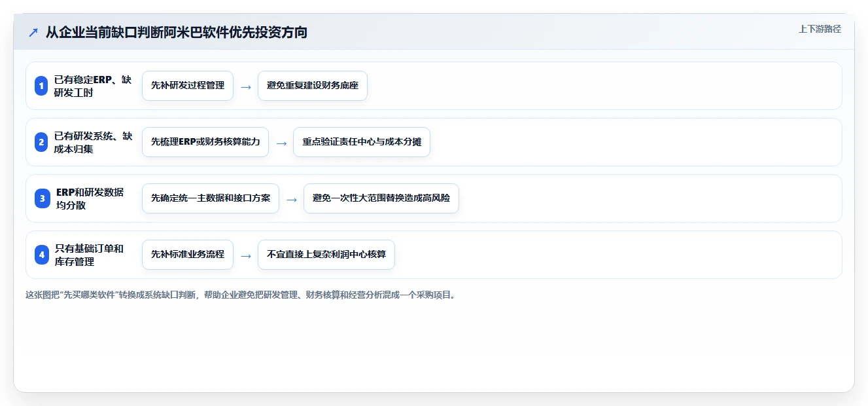868x406 pixels.
Task: Click the 避免重复建设财务底座 box
Action: coord(313,86)
